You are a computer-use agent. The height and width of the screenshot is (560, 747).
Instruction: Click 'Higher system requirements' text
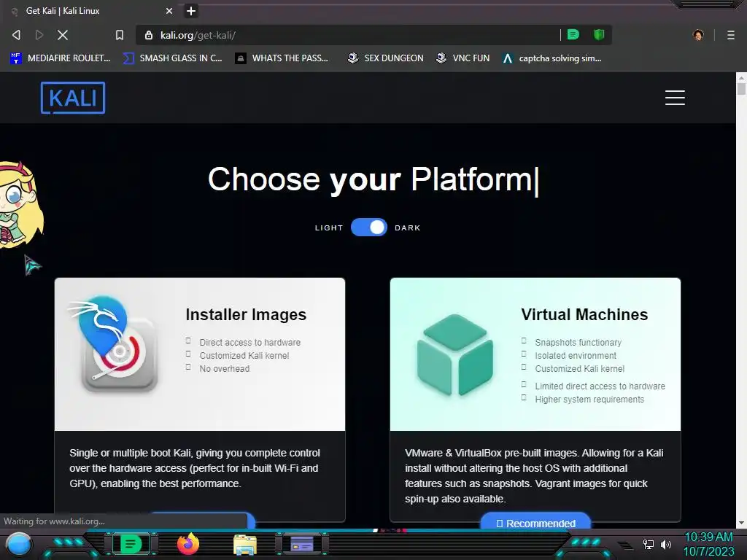coord(589,399)
